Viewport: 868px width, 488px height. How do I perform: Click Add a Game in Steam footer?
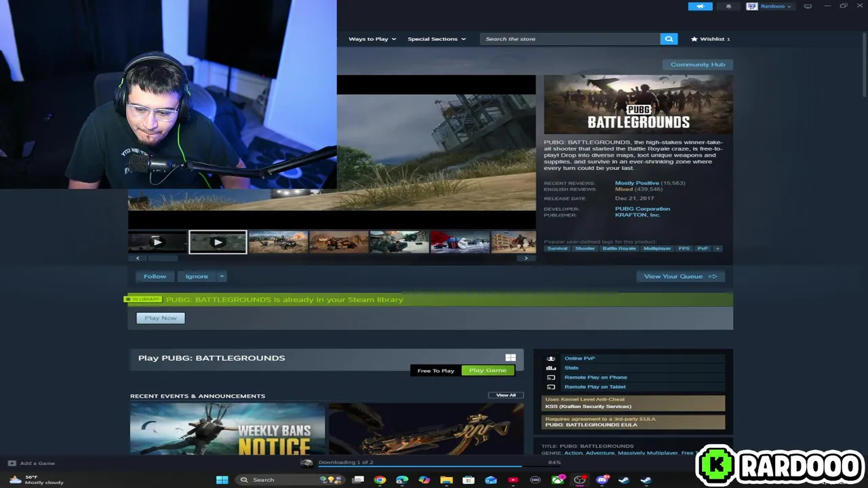coord(31,463)
